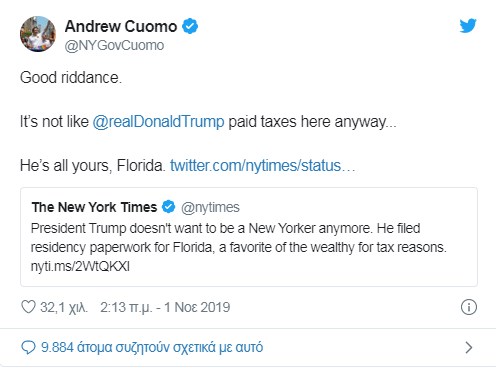The width and height of the screenshot is (496, 368).
Task: Open Andrew Cuomo's profile picture
Action: point(38,34)
